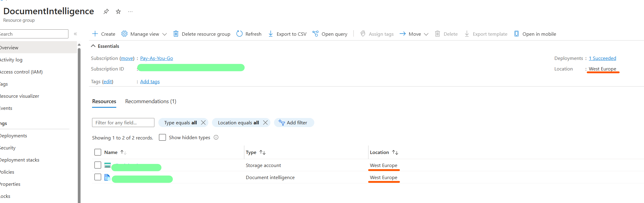Click the sidebar search box
This screenshot has height=203, width=644.
[x=34, y=34]
